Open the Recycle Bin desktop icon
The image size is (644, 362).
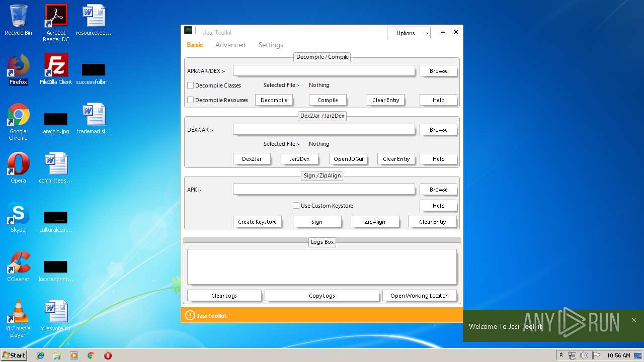click(x=18, y=20)
